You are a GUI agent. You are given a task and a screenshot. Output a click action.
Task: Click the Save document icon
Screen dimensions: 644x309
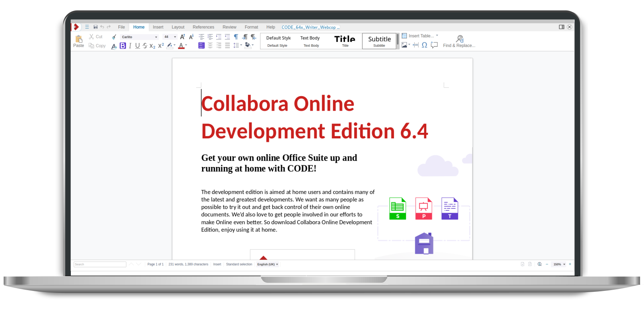coord(95,27)
